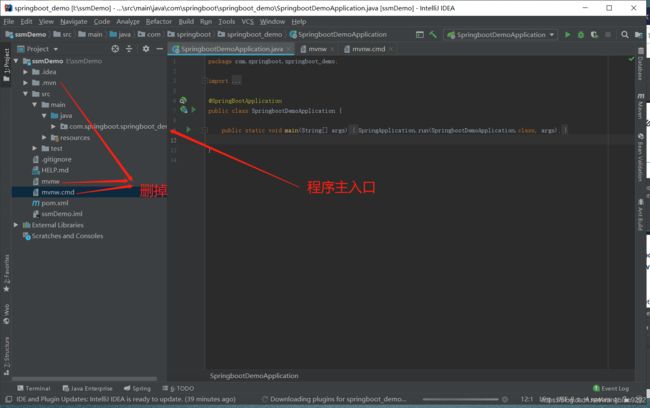650x408 pixels.
Task: Close the SpringbootDemoApplication.java tab
Action: 289,49
